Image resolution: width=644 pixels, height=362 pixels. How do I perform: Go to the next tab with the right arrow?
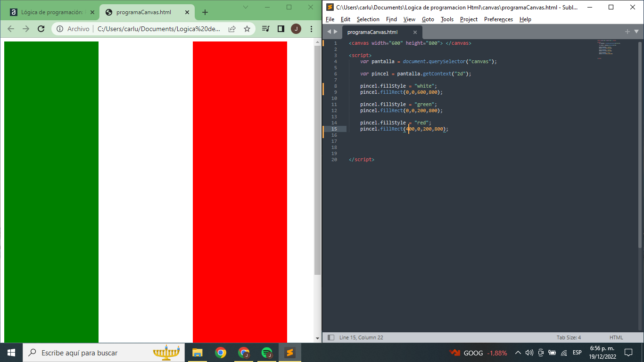click(336, 32)
